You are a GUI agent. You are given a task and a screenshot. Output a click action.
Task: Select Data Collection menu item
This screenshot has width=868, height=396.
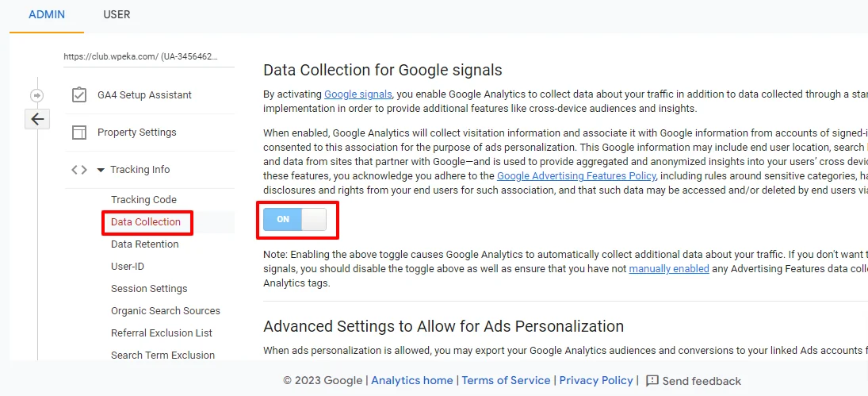coord(146,222)
